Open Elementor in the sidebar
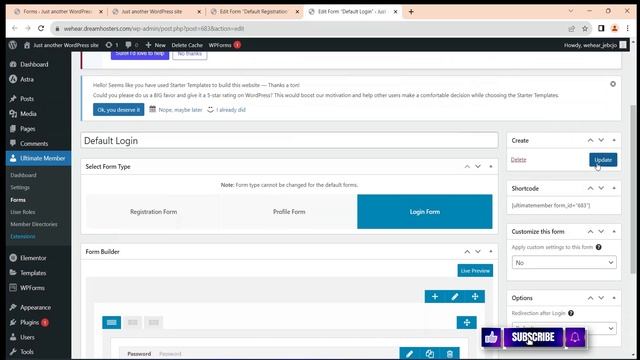 (33, 258)
